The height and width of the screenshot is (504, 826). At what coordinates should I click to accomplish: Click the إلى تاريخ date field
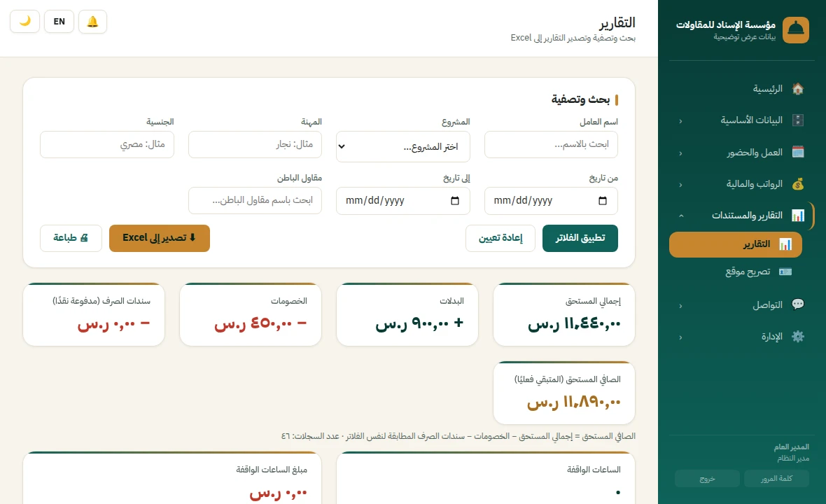pyautogui.click(x=403, y=201)
